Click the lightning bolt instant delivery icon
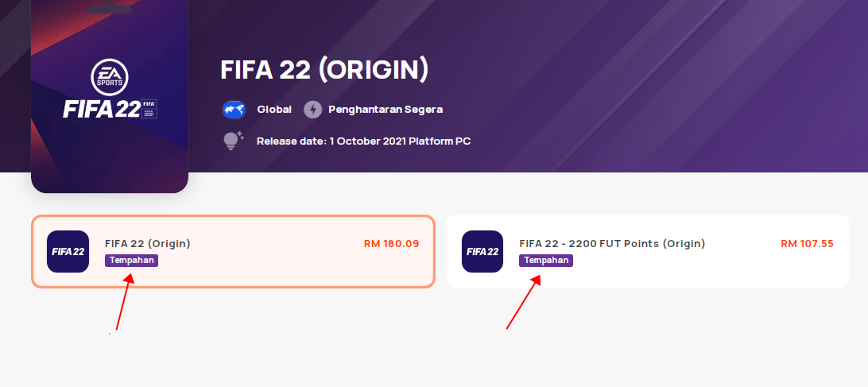 tap(312, 110)
